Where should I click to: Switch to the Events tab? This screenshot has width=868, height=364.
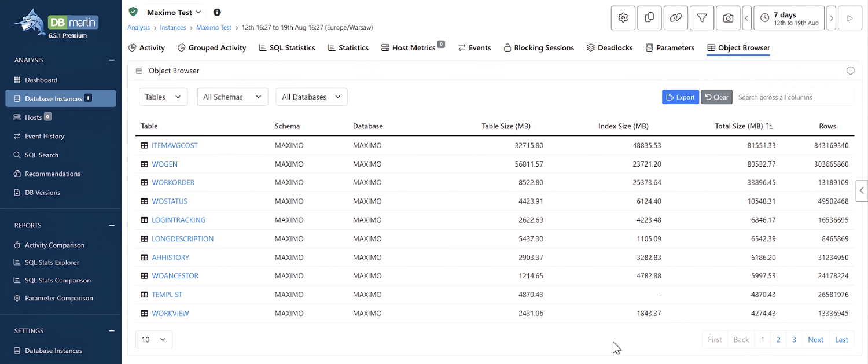pyautogui.click(x=475, y=48)
